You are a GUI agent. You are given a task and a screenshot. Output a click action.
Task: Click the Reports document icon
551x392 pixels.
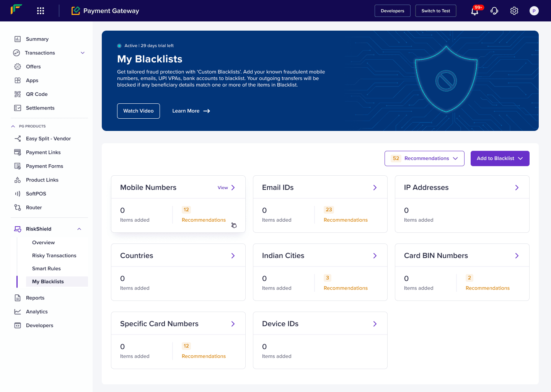tap(18, 298)
